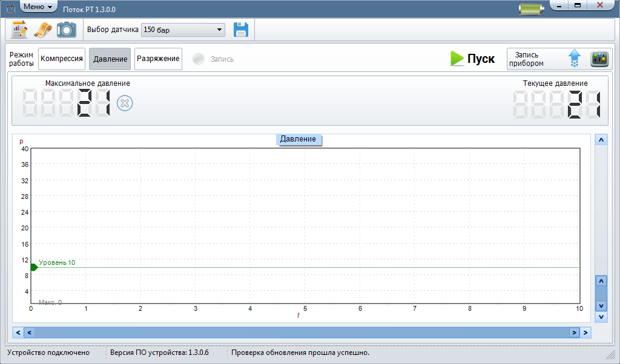Toggle the Запись recording indicator
Viewport: 620px width, 364px height.
point(198,59)
